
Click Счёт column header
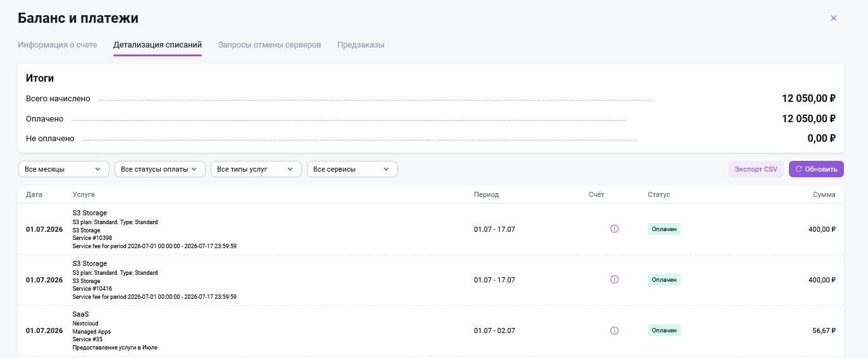597,194
